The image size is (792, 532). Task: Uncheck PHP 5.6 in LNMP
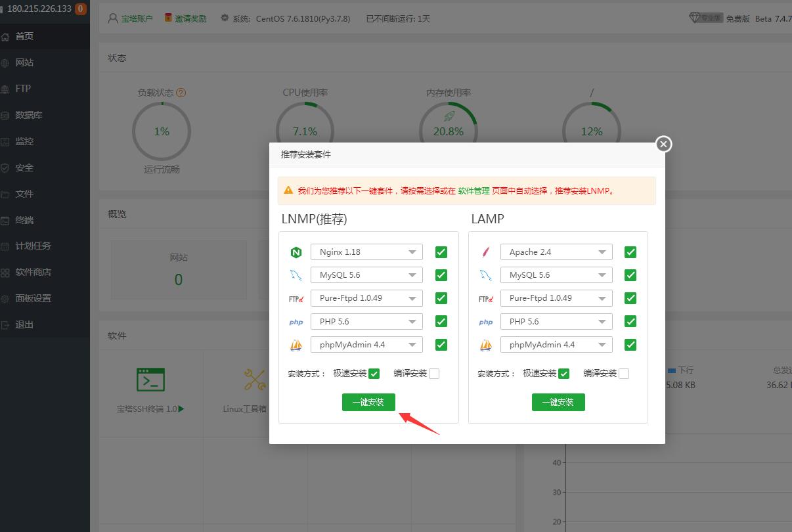pyautogui.click(x=441, y=321)
